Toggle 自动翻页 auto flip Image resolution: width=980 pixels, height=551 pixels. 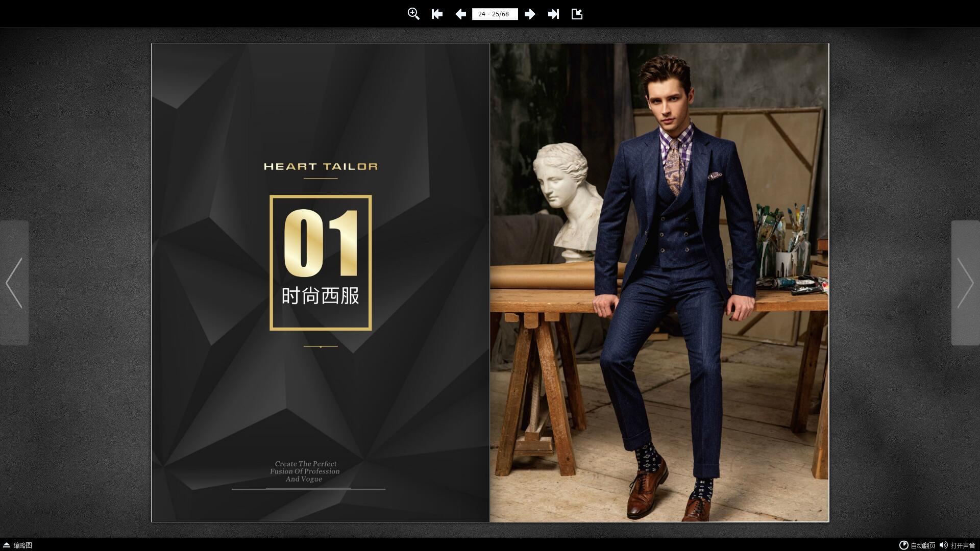[917, 545]
